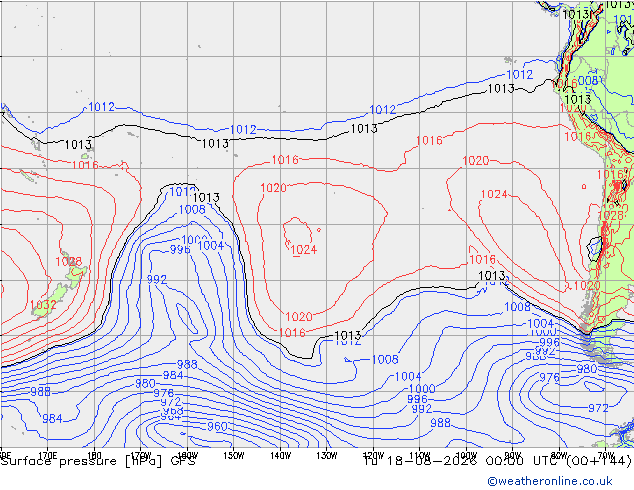Click the '1008' label below '1012' at the trough top

point(192,209)
